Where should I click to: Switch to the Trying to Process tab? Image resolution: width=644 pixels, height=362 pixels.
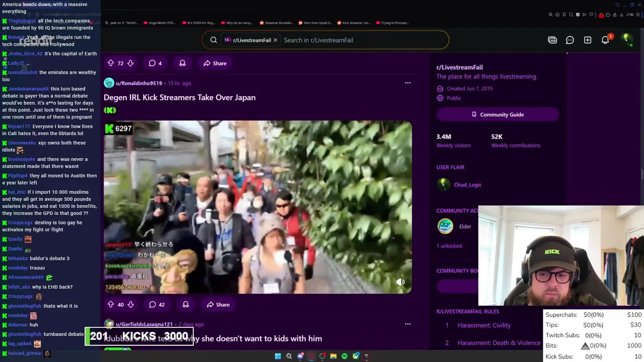point(392,23)
